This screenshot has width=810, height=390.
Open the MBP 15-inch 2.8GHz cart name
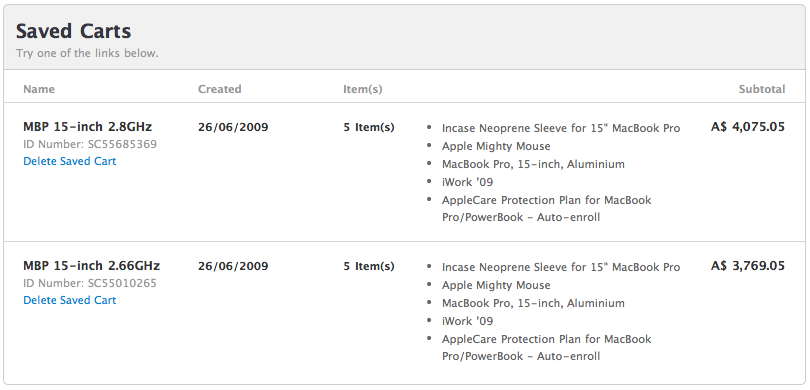[88, 127]
